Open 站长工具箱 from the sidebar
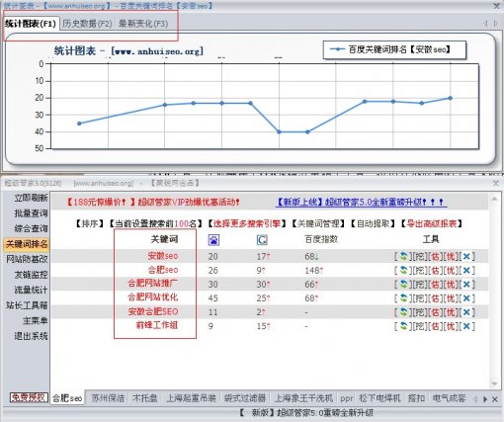This screenshot has height=422, width=504. (27, 305)
